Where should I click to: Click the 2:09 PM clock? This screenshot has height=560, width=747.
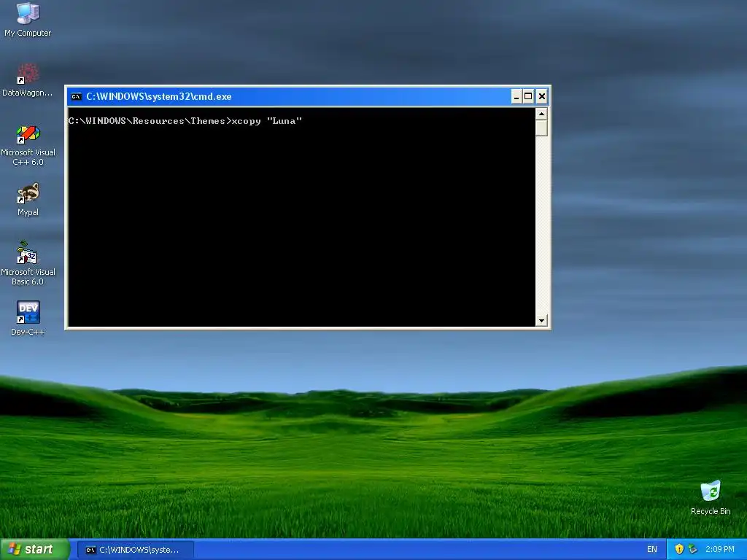pyautogui.click(x=719, y=549)
